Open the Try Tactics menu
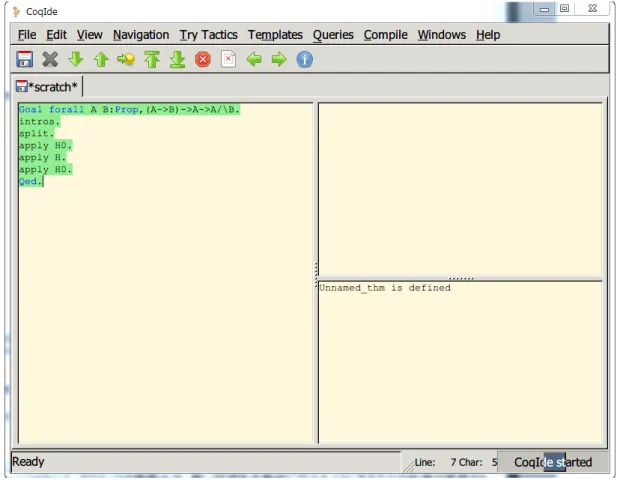617x483 pixels. point(209,35)
